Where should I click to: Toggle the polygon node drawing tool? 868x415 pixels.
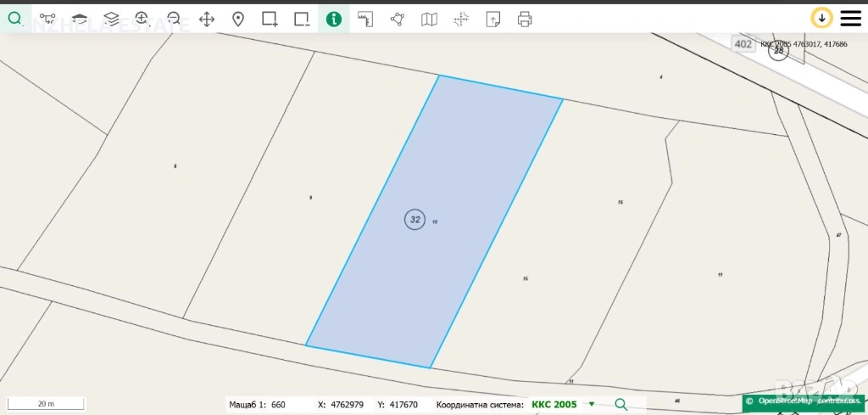pyautogui.click(x=398, y=19)
